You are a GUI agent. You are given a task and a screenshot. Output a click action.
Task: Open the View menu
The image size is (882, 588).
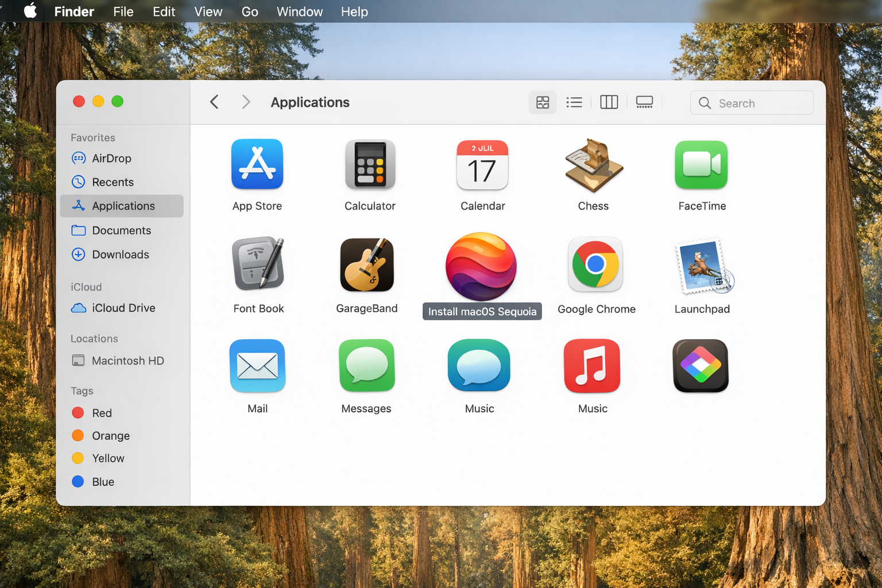click(x=208, y=11)
